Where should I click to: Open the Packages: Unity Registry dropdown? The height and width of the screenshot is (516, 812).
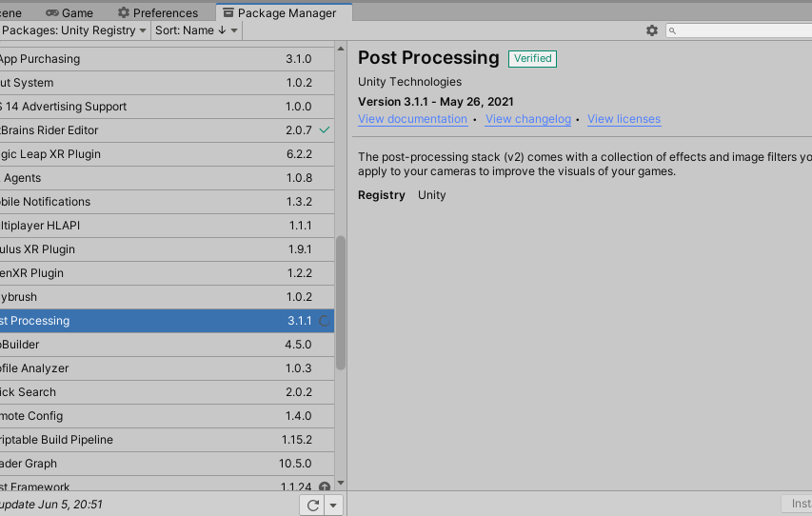(74, 30)
